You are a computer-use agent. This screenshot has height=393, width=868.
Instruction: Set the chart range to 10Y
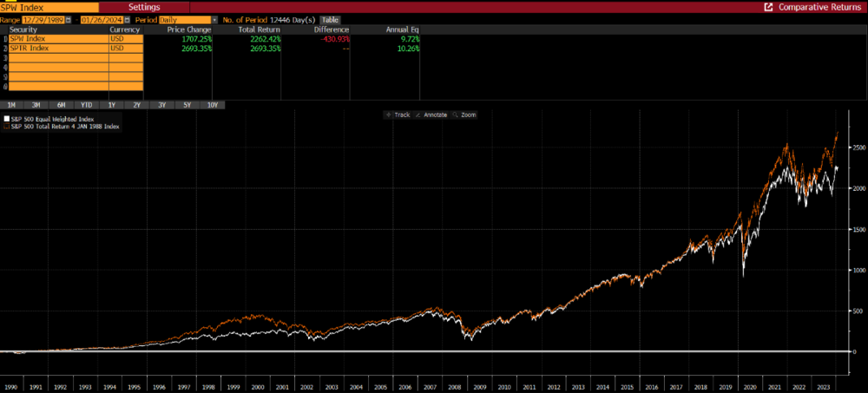[213, 105]
